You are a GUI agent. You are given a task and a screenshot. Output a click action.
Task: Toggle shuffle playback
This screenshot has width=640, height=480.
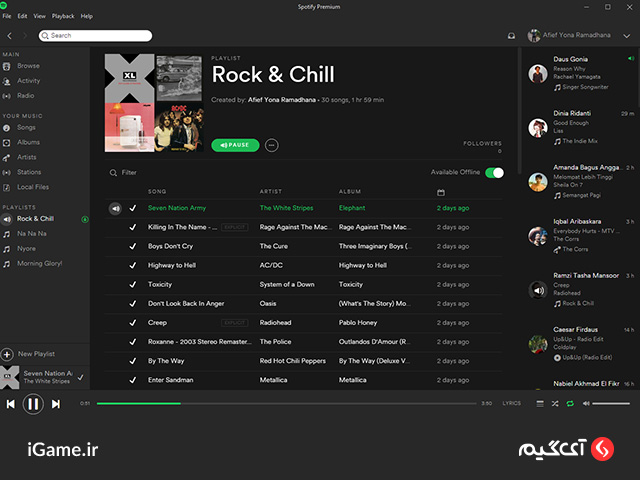555,404
